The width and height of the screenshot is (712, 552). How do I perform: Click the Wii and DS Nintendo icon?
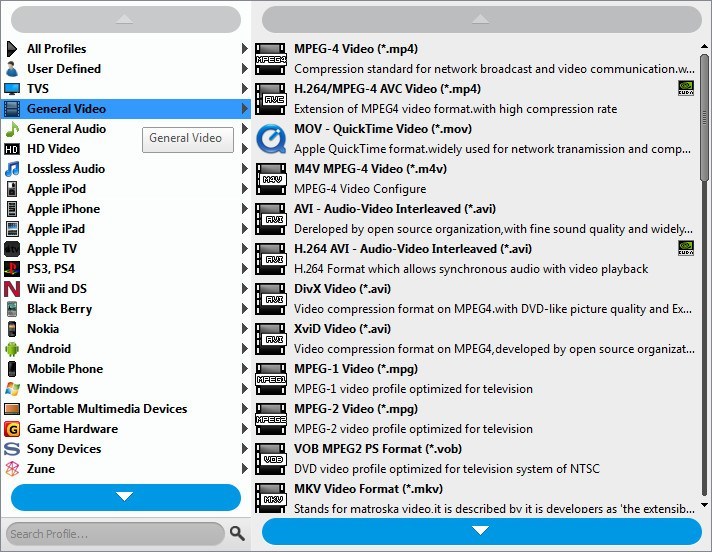click(12, 289)
